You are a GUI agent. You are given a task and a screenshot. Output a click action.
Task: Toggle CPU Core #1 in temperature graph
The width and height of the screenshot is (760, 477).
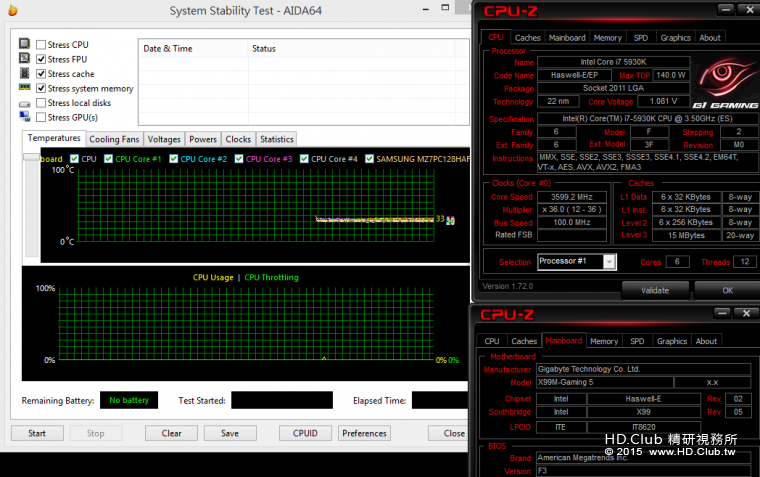(109, 159)
